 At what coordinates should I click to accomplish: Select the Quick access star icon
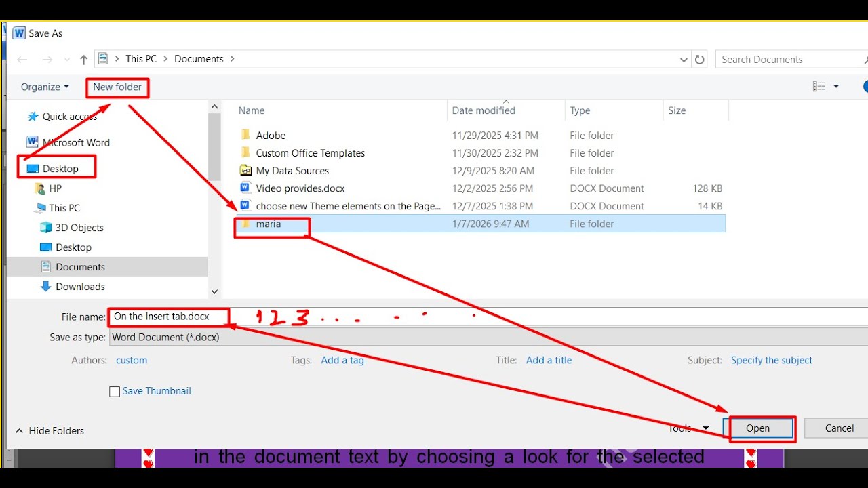pos(33,117)
